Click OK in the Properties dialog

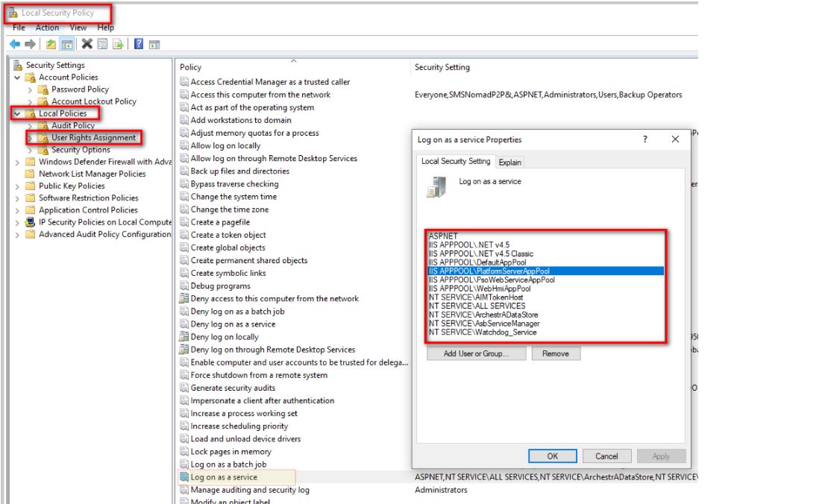click(552, 456)
